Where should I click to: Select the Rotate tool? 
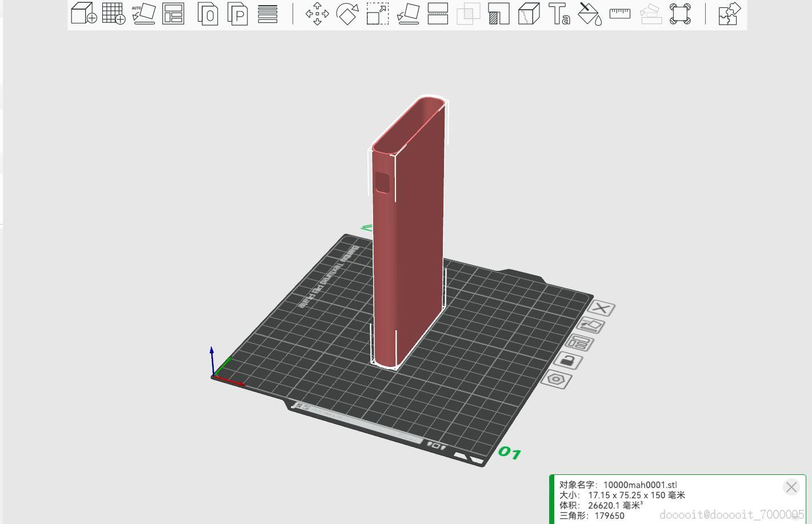[347, 14]
